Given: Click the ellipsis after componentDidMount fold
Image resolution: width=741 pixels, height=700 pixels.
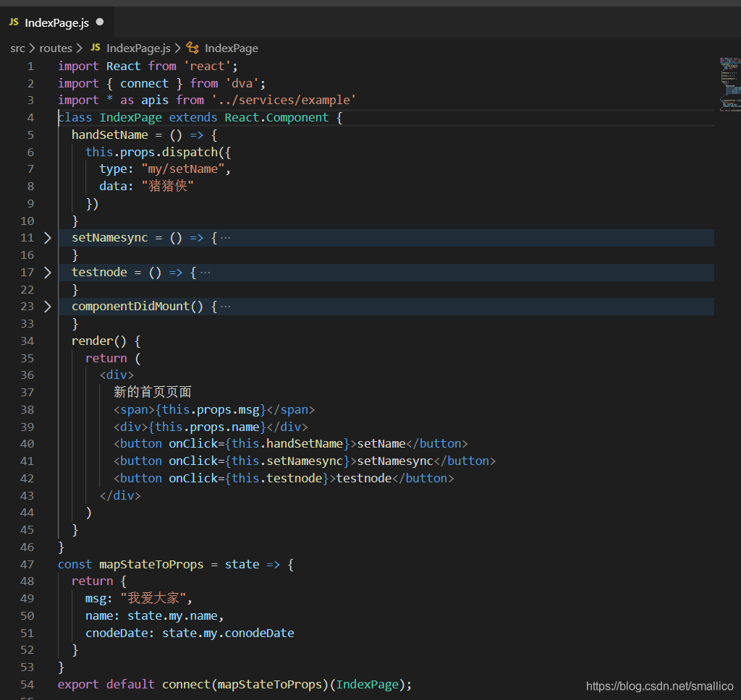Looking at the screenshot, I should 226,307.
